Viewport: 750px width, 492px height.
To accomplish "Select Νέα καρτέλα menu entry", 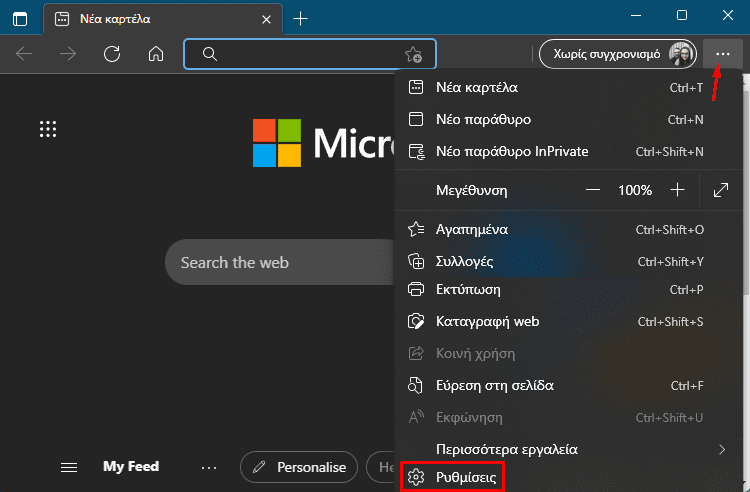I will [568, 87].
